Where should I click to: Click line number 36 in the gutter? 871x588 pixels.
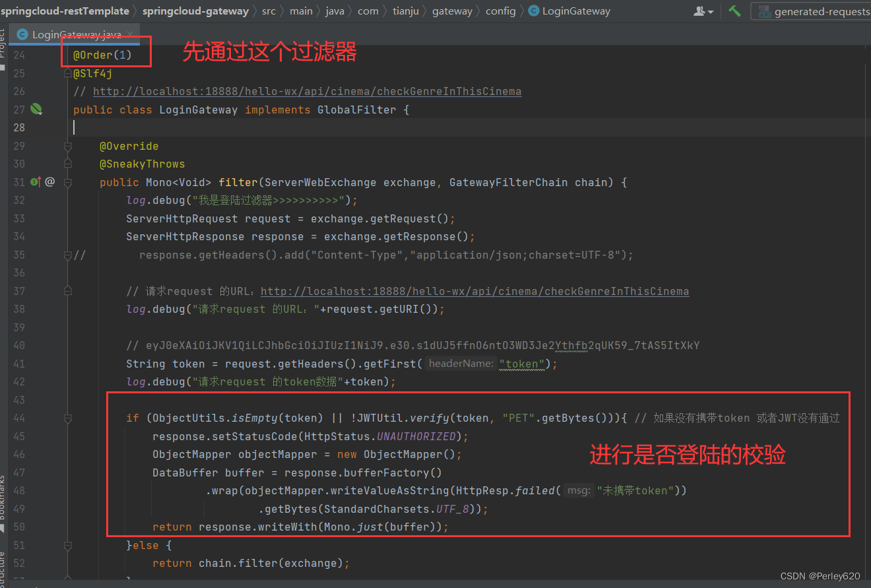[18, 273]
